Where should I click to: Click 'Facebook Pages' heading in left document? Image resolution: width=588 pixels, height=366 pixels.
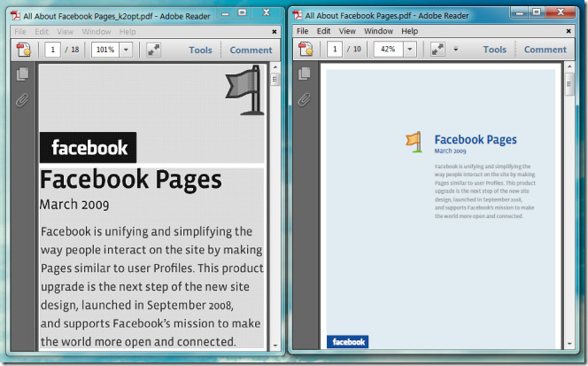point(130,180)
